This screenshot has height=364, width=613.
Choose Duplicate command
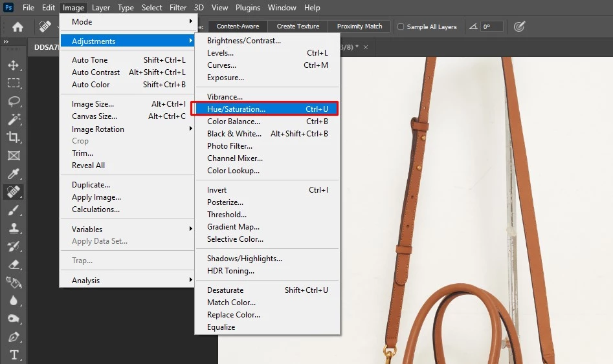[128, 185]
